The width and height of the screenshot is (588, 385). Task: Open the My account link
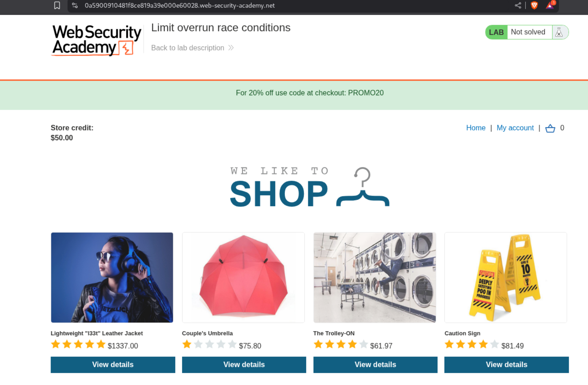pyautogui.click(x=515, y=128)
